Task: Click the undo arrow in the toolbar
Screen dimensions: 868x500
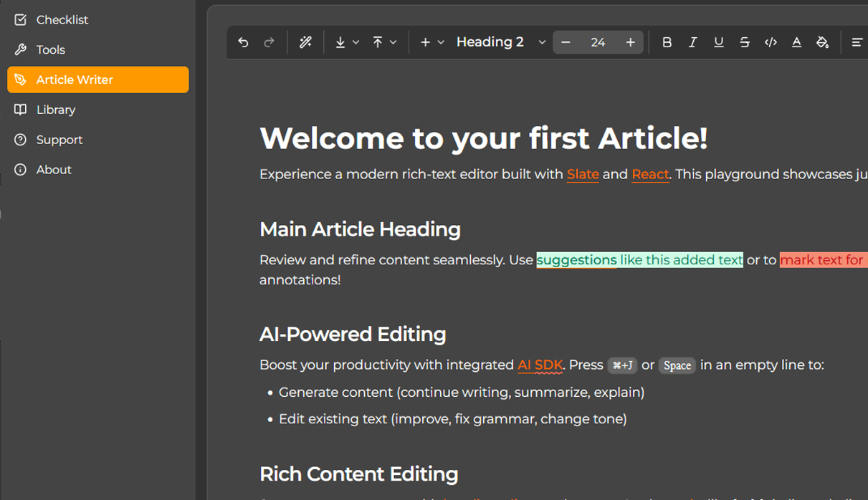Action: tap(243, 42)
